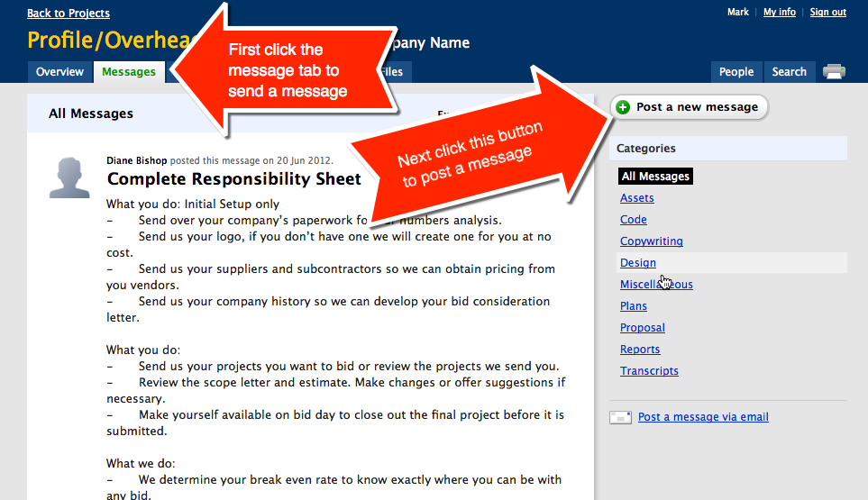Click Diane Bishop's avatar silhouette
Viewport: 868px width, 500px height.
69,177
